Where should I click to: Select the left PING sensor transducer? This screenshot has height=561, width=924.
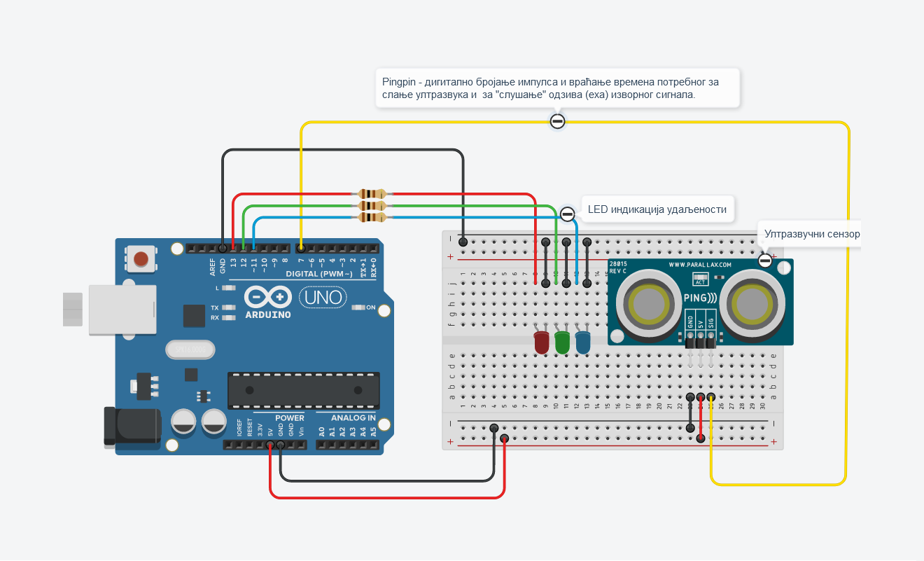(x=648, y=304)
